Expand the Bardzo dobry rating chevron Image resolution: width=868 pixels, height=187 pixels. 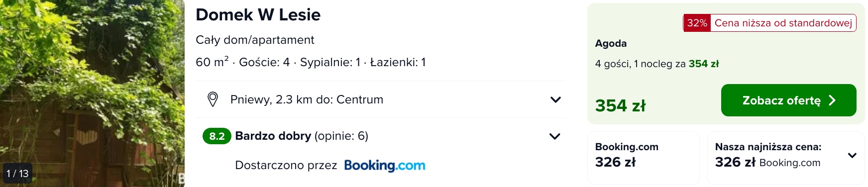[555, 136]
